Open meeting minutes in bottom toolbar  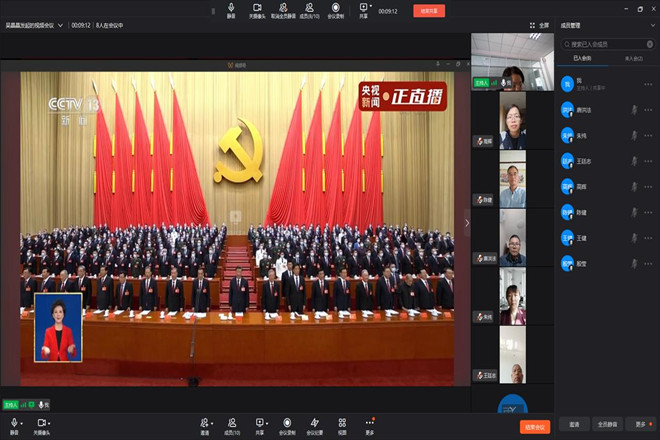click(x=314, y=426)
